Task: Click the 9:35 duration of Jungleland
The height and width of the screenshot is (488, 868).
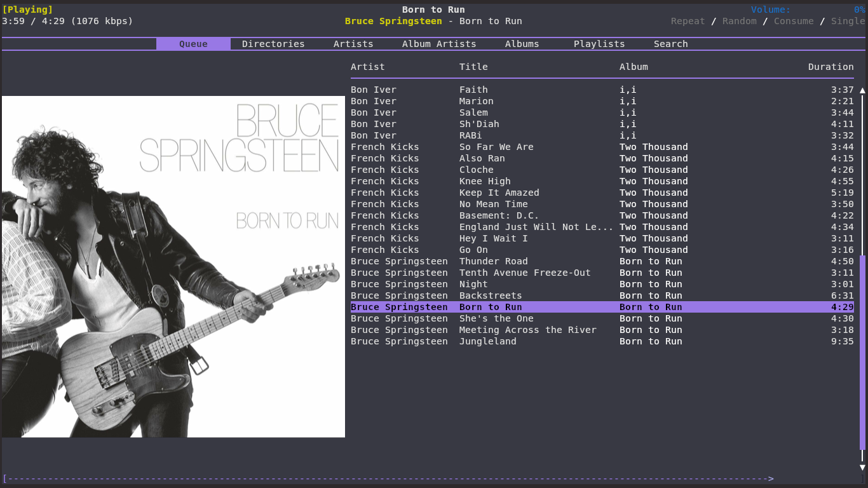Action: (843, 341)
